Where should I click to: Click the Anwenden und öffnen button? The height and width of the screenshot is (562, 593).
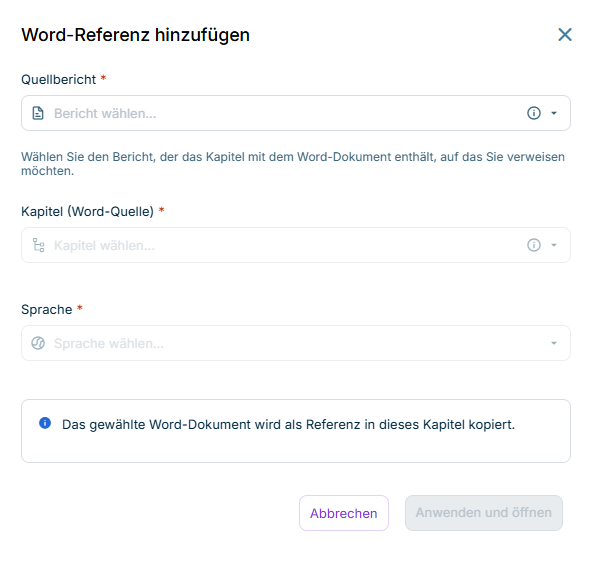click(484, 513)
